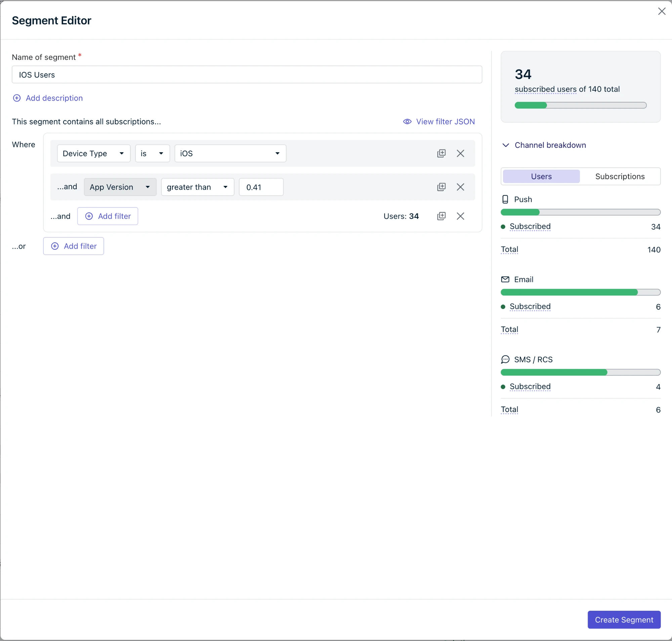Click the 'Users: 34' count text
Screen dimensions: 672x641
pos(401,216)
